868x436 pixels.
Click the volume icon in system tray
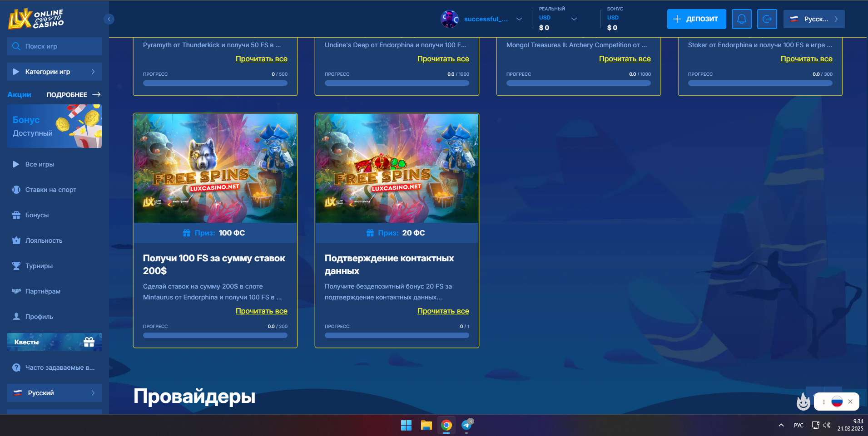(827, 425)
